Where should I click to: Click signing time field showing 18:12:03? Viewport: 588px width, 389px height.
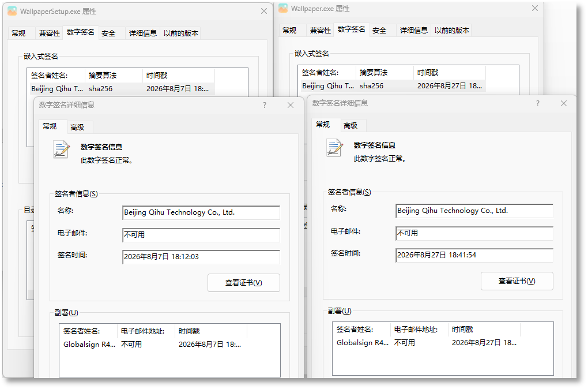(x=201, y=257)
